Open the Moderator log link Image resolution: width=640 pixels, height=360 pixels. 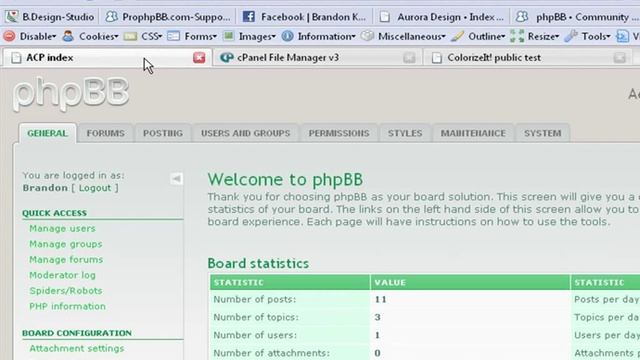click(x=62, y=275)
